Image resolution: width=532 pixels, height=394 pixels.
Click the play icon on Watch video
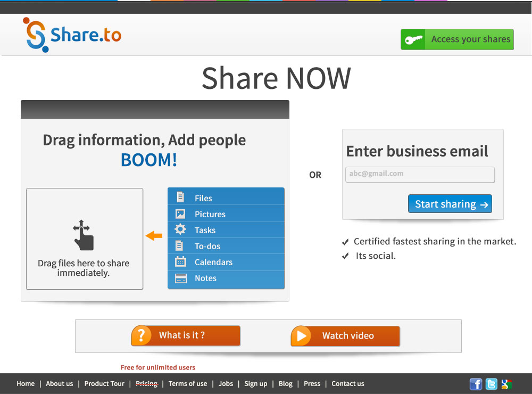point(301,336)
